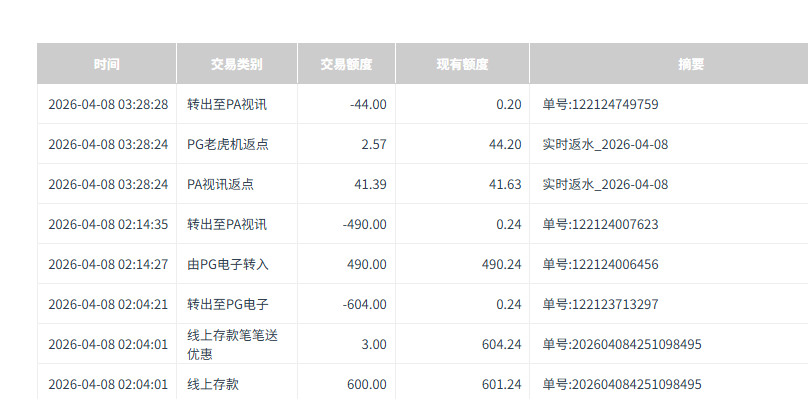This screenshot has width=808, height=399.
Task: Click 由PG电子转入 transaction type
Action: pos(228,264)
